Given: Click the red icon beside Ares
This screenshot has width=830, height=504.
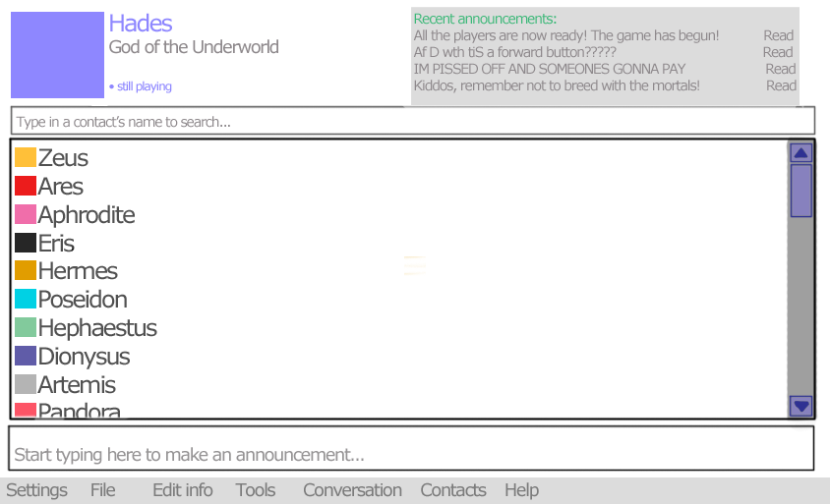Looking at the screenshot, I should 26,186.
